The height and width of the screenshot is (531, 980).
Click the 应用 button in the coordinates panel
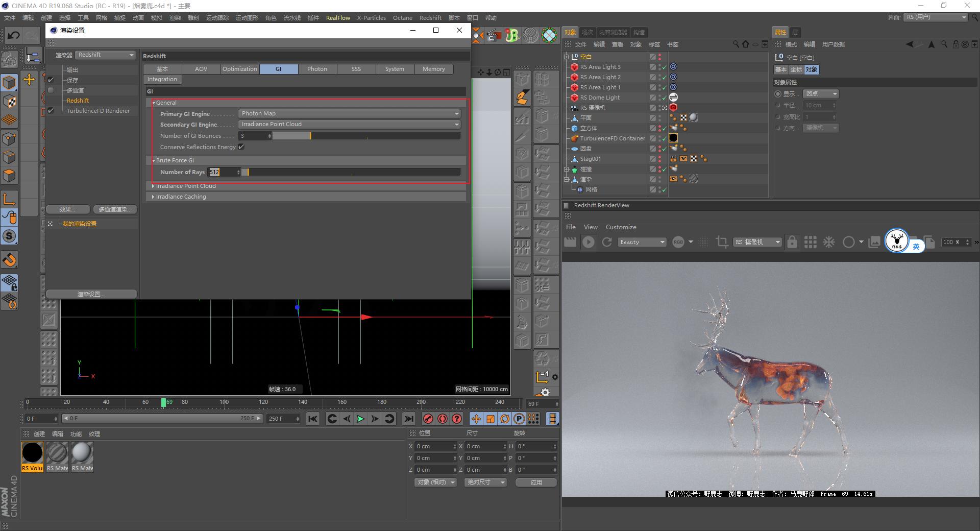click(x=535, y=482)
